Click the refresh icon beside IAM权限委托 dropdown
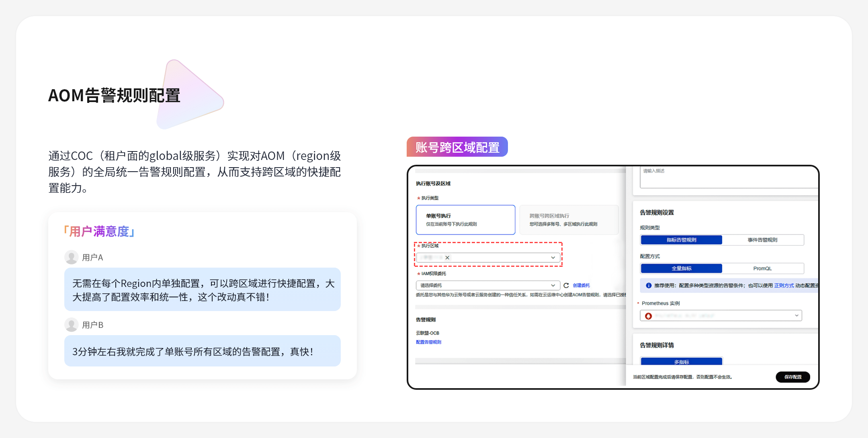The height and width of the screenshot is (438, 868). 566,285
